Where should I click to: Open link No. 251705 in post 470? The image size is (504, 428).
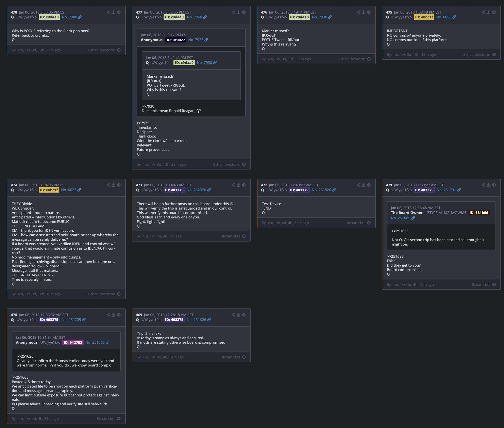pos(73,320)
